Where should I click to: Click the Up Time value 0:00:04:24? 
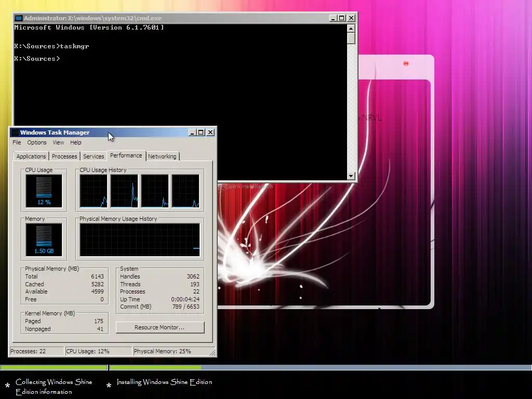(185, 299)
